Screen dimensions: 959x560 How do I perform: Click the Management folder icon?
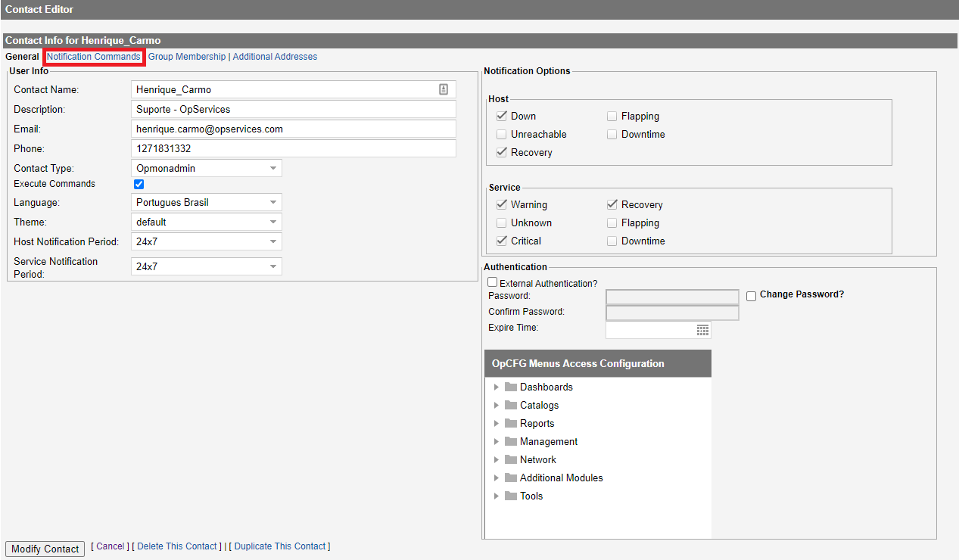(511, 442)
